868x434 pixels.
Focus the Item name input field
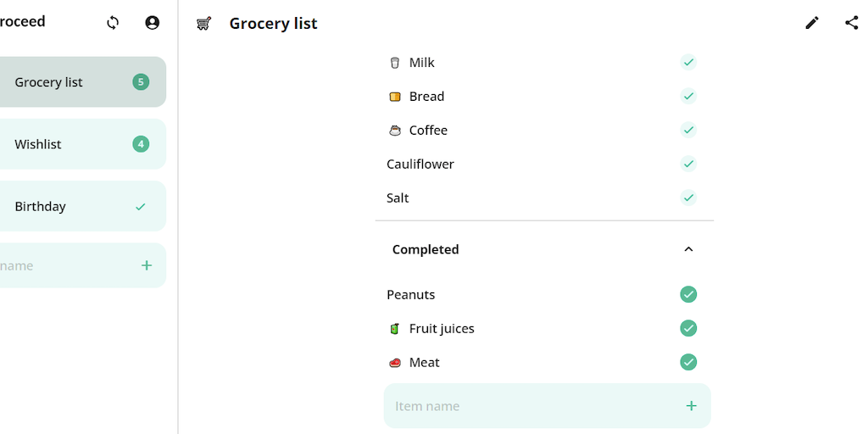coord(526,406)
